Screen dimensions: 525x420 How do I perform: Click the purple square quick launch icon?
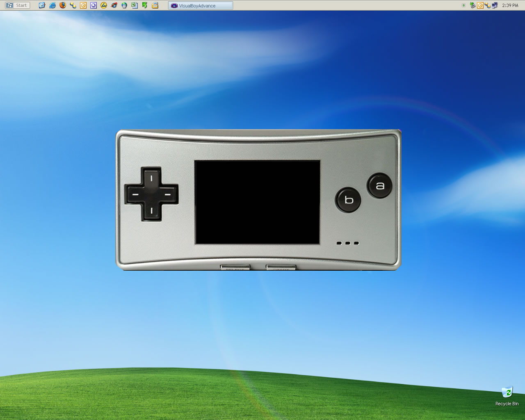(94, 5)
